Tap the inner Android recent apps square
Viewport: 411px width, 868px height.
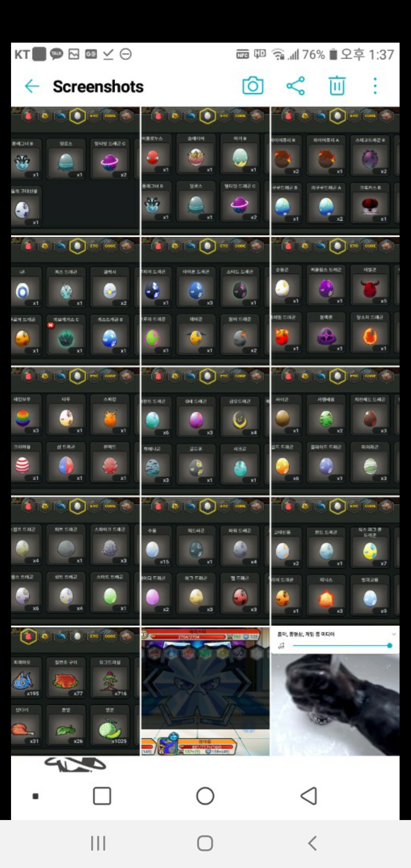point(102,796)
